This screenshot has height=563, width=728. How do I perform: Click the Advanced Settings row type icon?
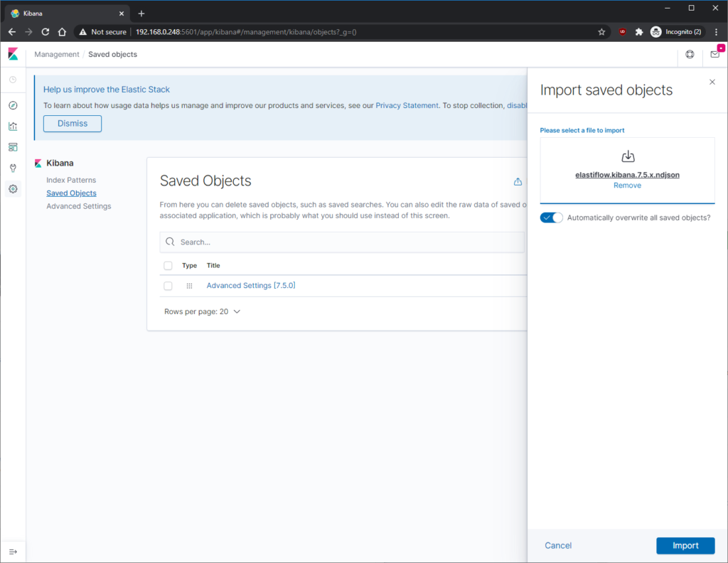point(189,286)
